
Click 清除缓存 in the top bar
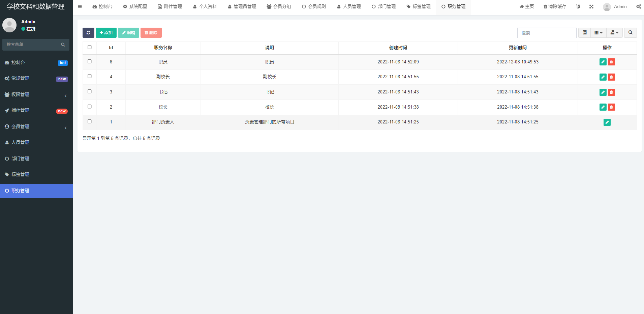click(555, 7)
